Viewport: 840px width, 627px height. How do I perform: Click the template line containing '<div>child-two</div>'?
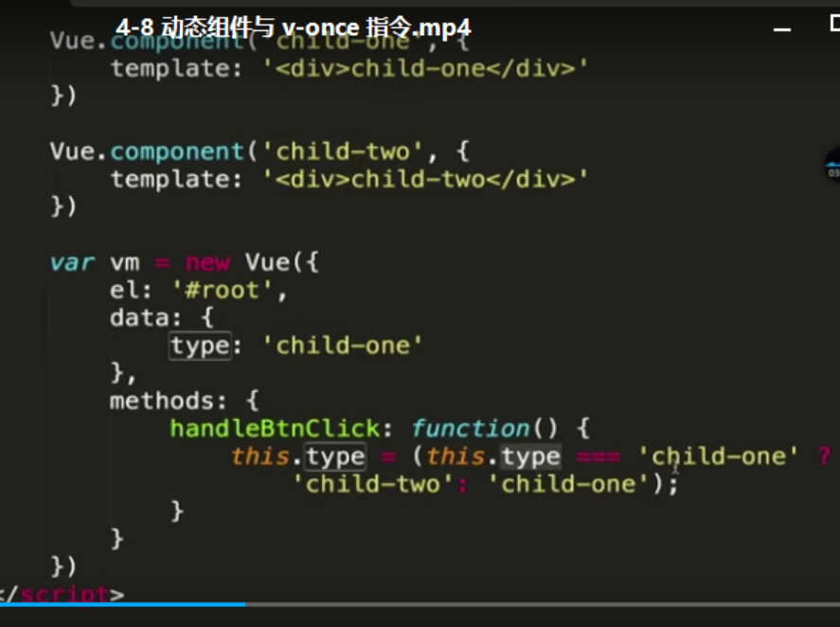[349, 179]
